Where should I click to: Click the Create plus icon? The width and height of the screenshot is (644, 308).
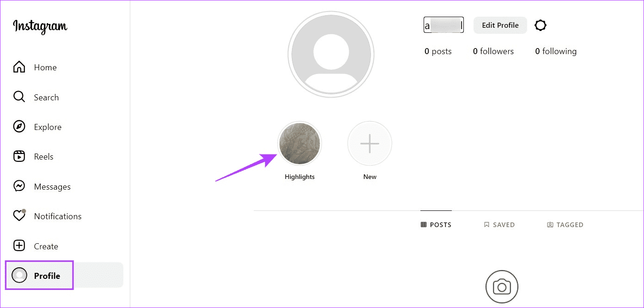coord(19,246)
